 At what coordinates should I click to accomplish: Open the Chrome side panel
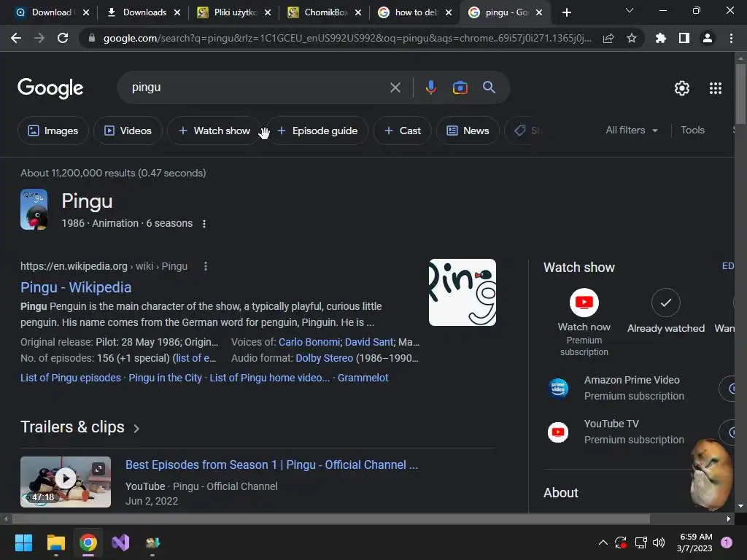pos(684,38)
